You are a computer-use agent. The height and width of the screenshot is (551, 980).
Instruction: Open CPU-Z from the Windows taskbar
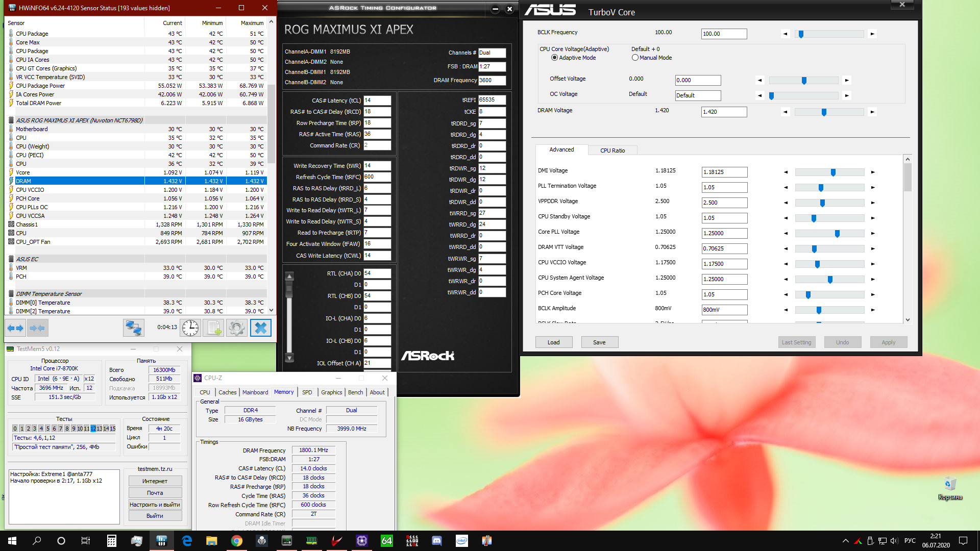(x=362, y=541)
